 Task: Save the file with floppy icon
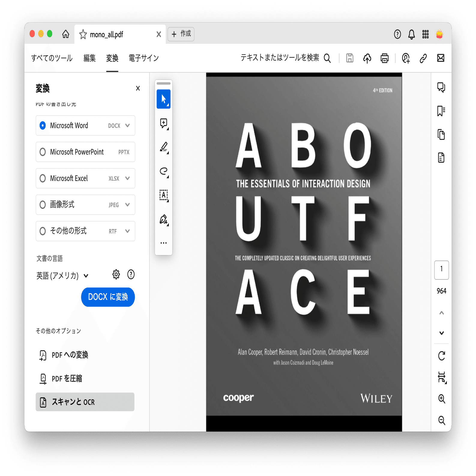350,58
